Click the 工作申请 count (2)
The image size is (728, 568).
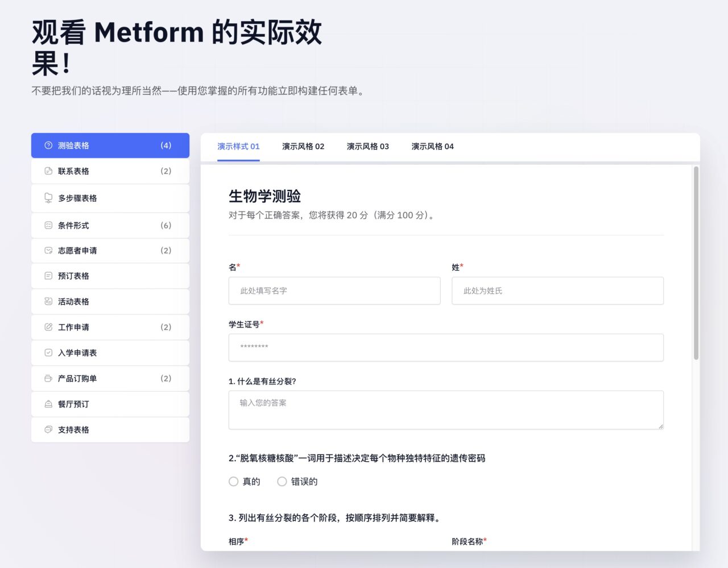[166, 327]
